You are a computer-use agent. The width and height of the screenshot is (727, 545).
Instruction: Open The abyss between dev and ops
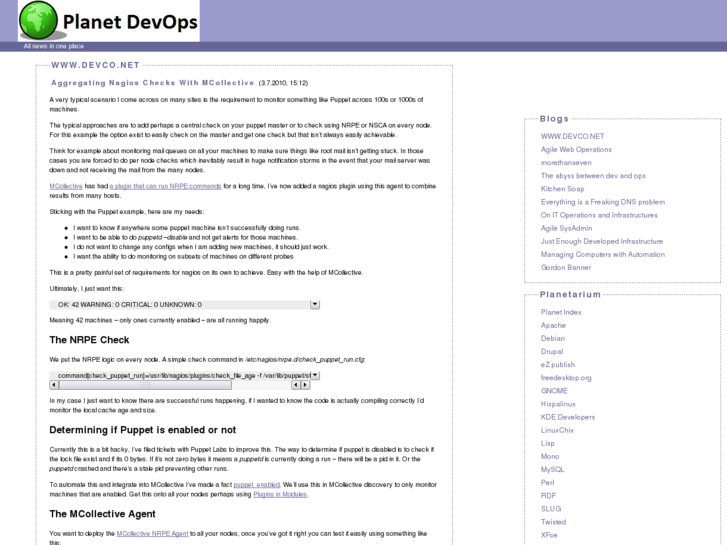[593, 176]
